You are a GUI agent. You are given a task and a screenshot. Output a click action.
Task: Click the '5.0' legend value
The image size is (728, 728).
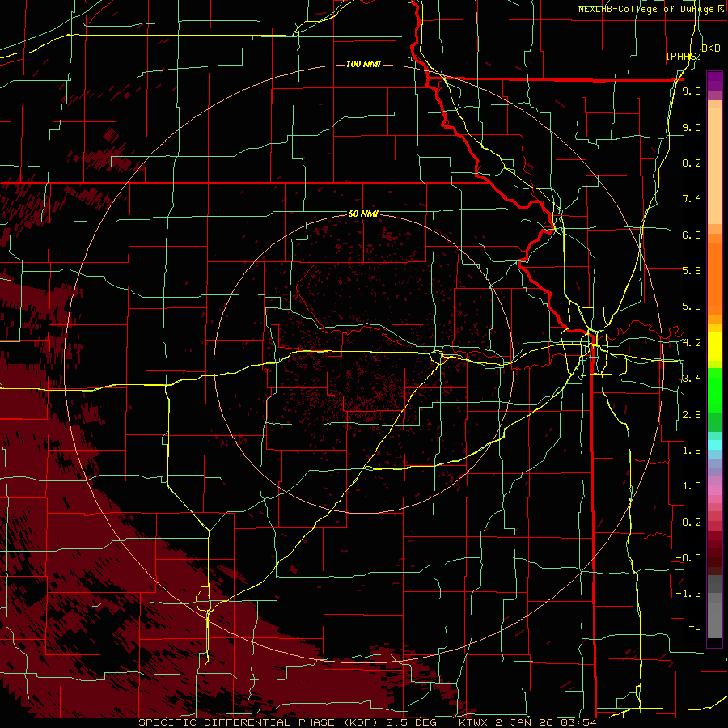pyautogui.click(x=692, y=307)
